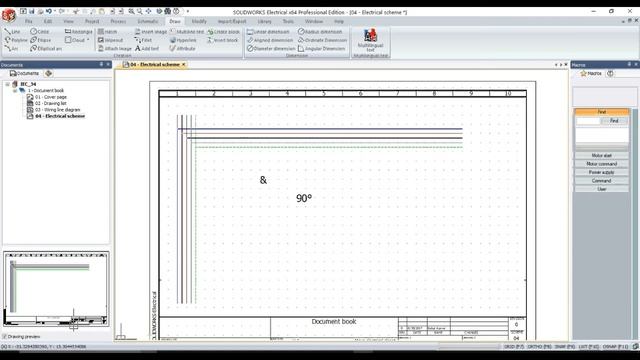640x360 pixels.
Task: Click the Multilingual text button
Action: (x=370, y=40)
